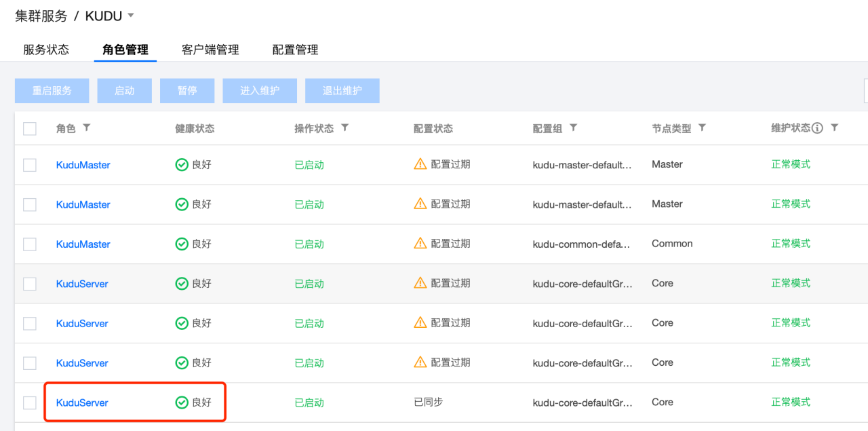Check the first KuduMaster row checkbox
The height and width of the screenshot is (431, 868).
coord(30,165)
